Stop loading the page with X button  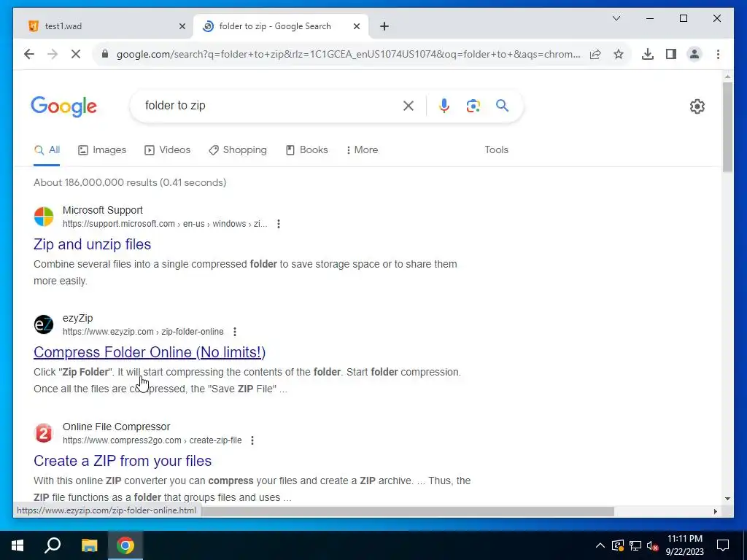point(76,54)
